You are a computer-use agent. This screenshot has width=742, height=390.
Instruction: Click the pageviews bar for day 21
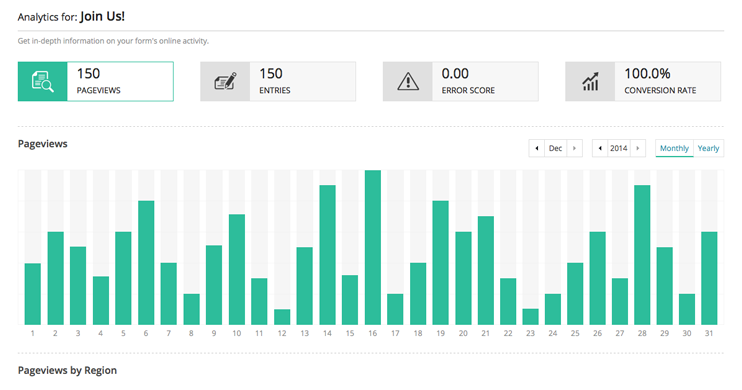[x=486, y=270]
